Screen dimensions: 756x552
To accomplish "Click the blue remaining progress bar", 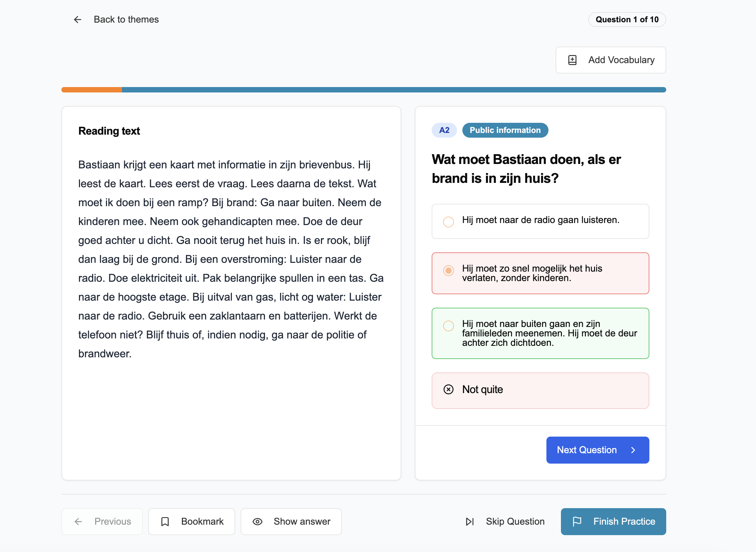I will pos(394,90).
